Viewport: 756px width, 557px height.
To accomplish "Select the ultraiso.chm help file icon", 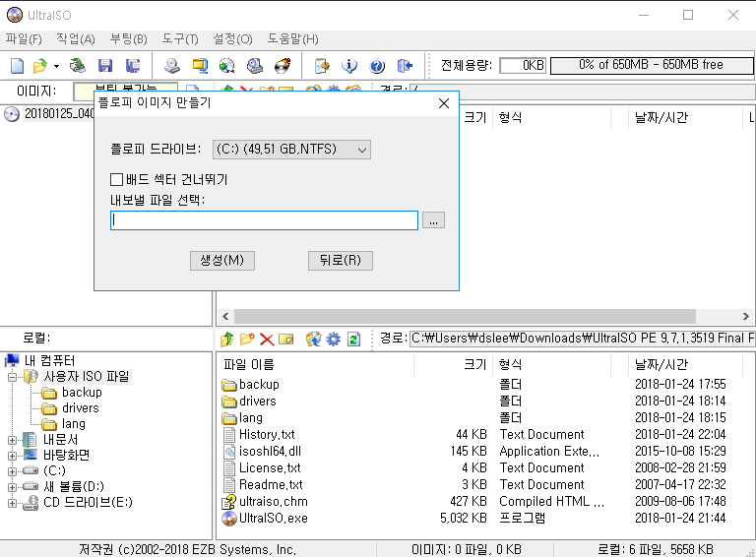I will (229, 502).
